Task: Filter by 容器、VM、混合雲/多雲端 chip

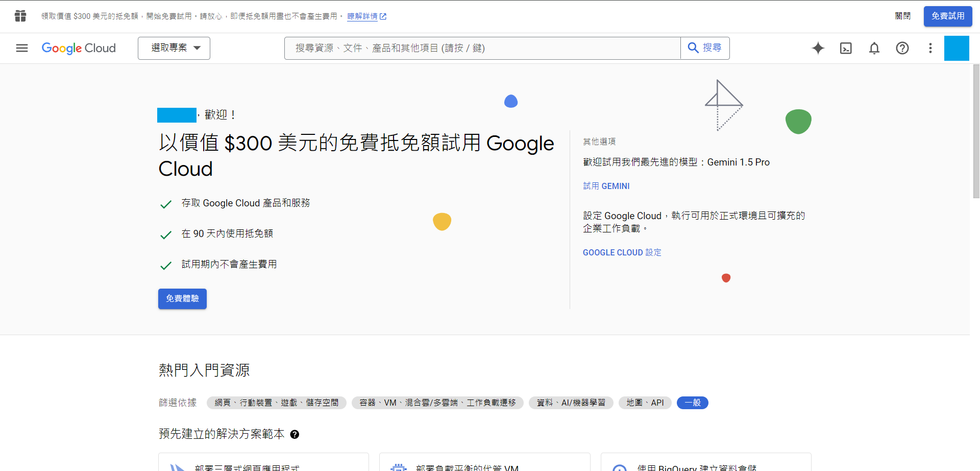Action: click(x=437, y=403)
